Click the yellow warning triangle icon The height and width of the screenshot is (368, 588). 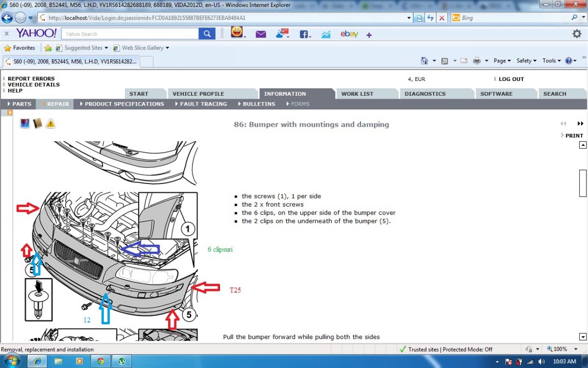tap(50, 124)
